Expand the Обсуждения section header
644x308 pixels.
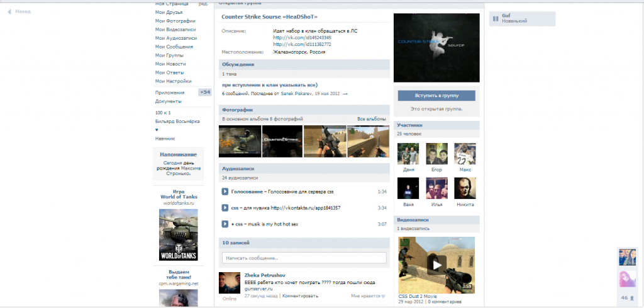point(238,64)
